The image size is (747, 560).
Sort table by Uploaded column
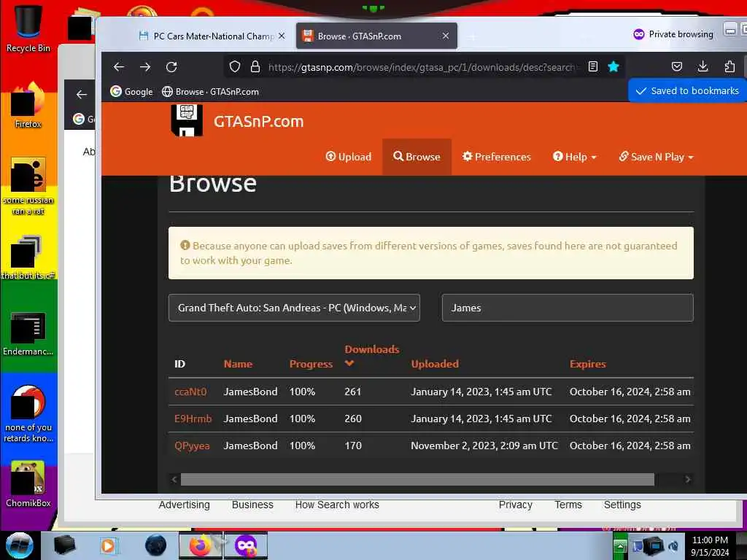tap(435, 364)
